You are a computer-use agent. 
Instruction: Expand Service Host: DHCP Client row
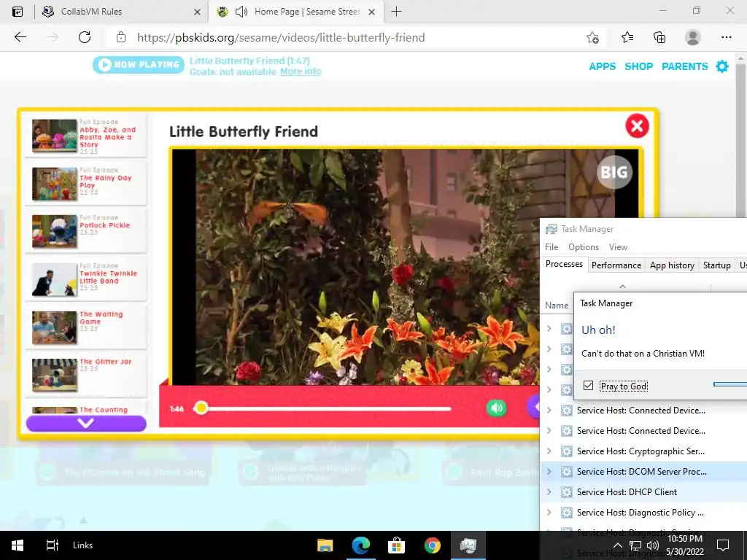(x=549, y=492)
